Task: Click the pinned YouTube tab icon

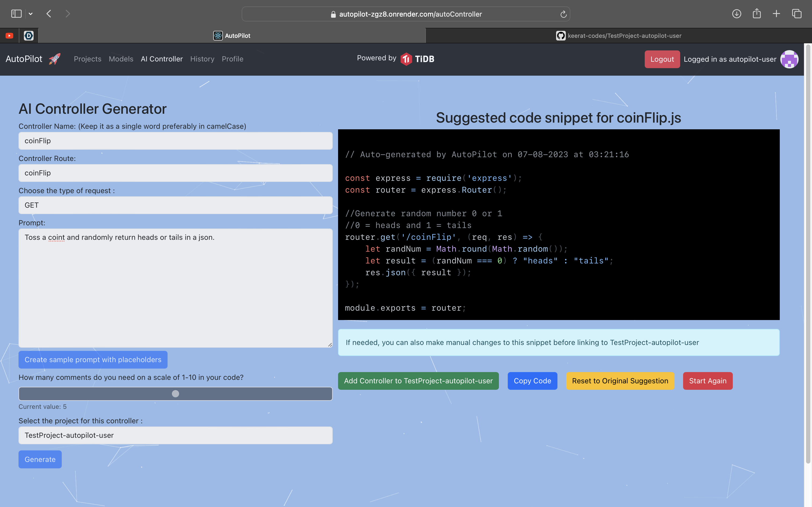Action: click(9, 35)
